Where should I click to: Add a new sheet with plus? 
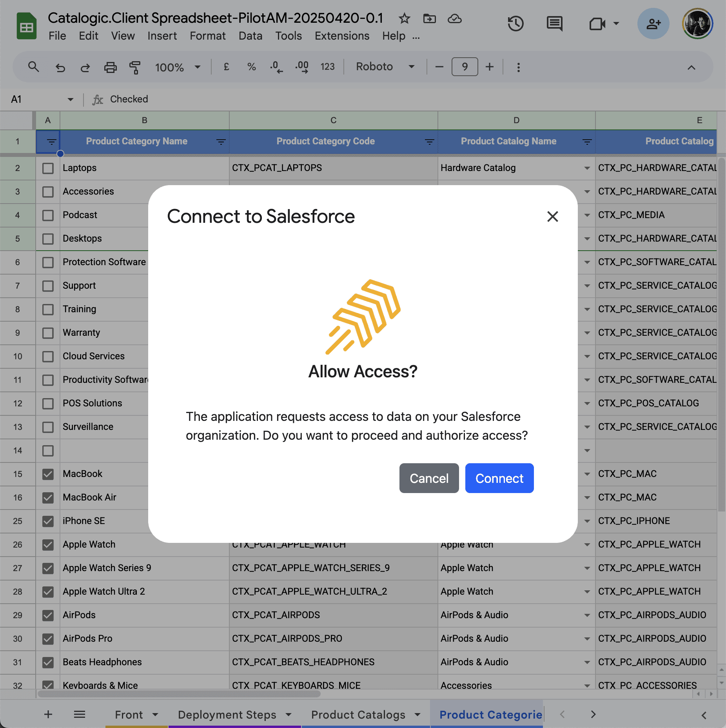[48, 714]
